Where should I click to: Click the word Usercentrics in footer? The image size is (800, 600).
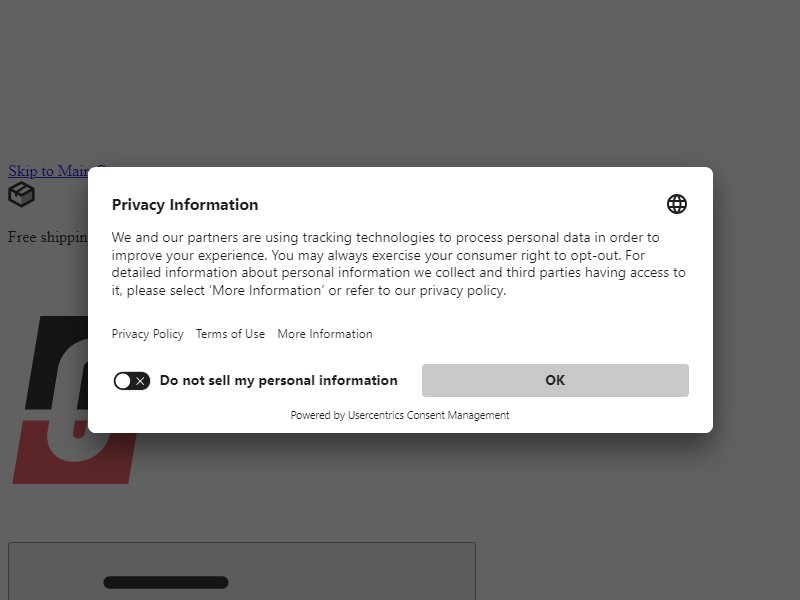tap(376, 415)
